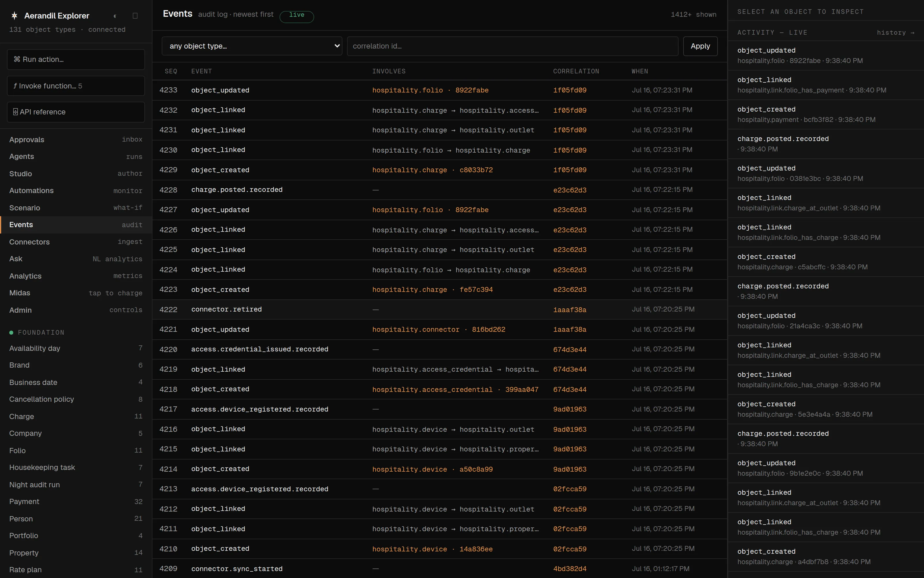This screenshot has width=924, height=578.
Task: Select the Events audit nav item
Action: 76,225
